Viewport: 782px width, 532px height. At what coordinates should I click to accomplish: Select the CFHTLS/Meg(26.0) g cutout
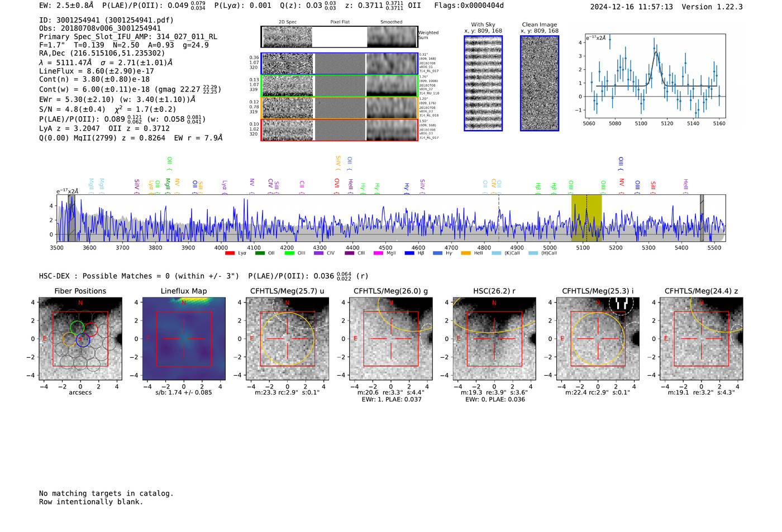(391, 338)
